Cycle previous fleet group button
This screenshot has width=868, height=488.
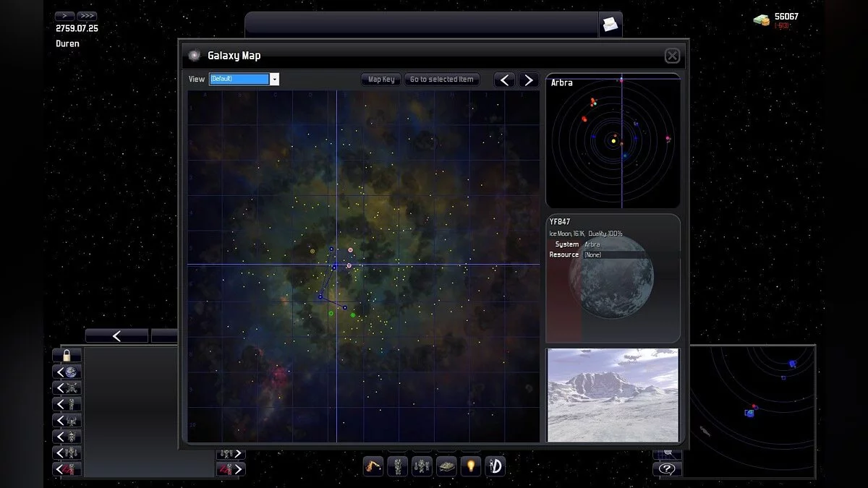(67, 453)
